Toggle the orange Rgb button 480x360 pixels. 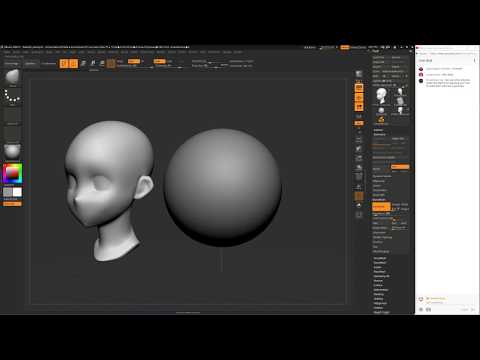coord(134,61)
